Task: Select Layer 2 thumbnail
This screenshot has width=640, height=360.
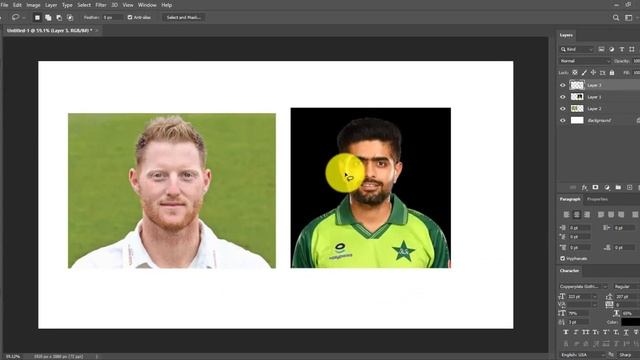Action: (x=577, y=109)
